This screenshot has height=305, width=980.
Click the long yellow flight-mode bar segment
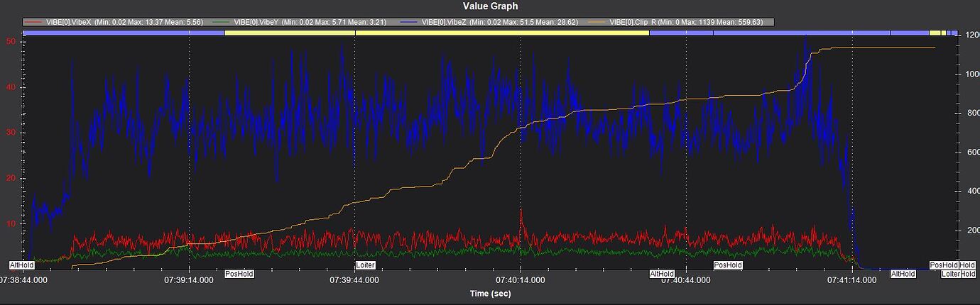pos(437,33)
